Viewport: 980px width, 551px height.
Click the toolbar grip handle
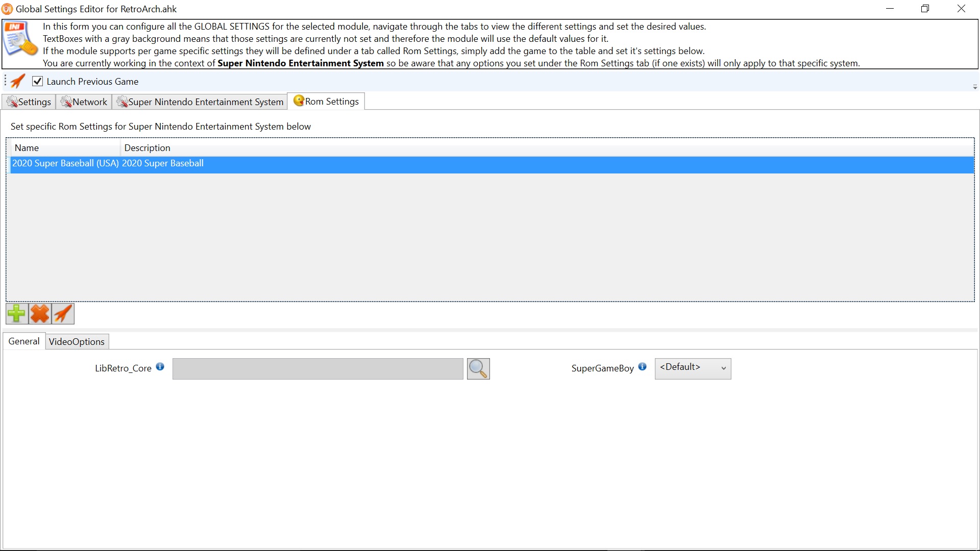6,81
